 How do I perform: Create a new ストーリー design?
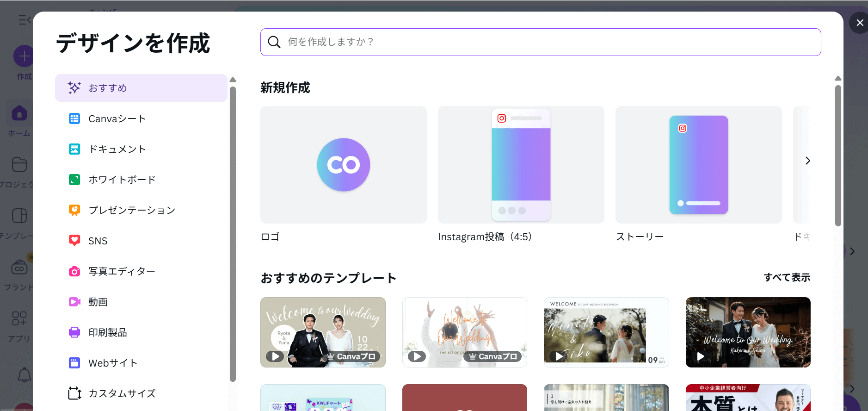[x=698, y=165]
